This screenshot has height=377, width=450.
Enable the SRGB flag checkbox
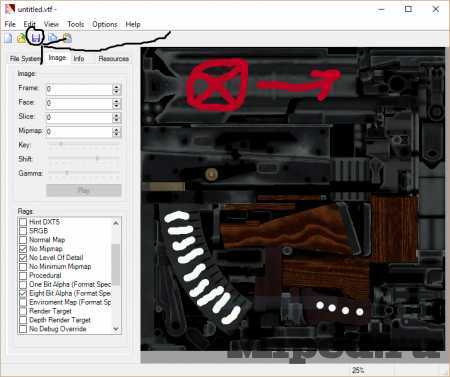[23, 231]
